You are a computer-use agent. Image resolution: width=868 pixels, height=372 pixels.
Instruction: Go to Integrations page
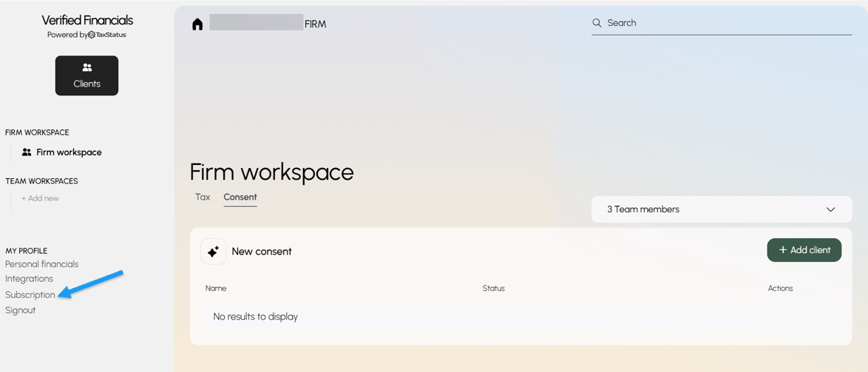(30, 279)
